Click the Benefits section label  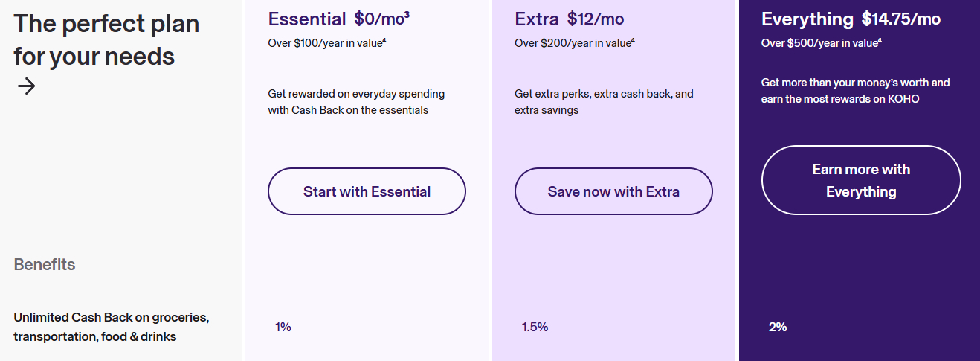pos(45,264)
